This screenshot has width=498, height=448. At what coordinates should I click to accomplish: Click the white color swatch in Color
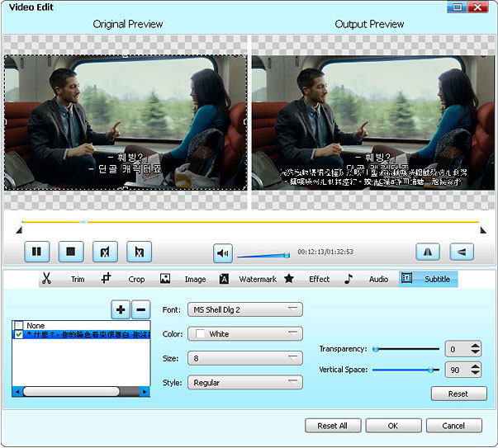(x=200, y=334)
